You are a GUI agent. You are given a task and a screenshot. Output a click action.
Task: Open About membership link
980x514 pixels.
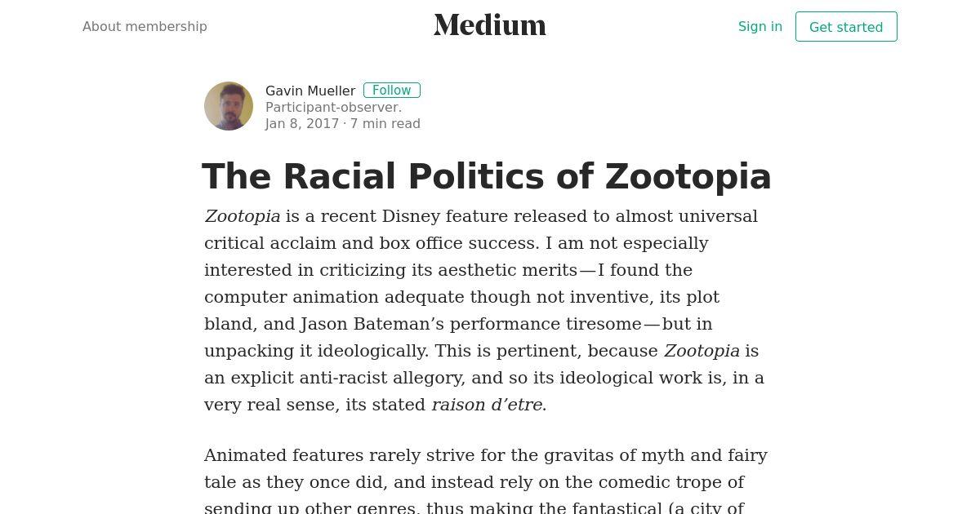(x=145, y=26)
